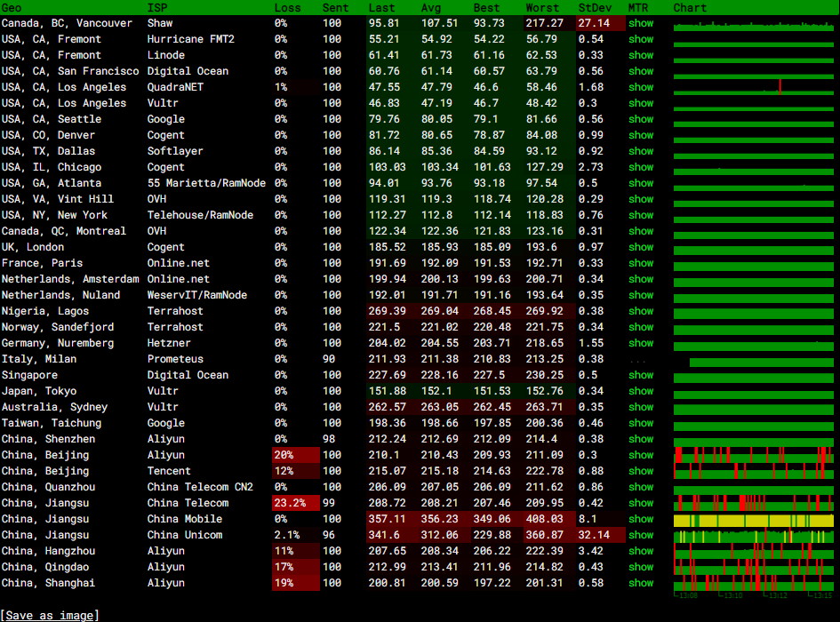Open show link for Jiangsu China Mobile
Screen dimensions: 840x622
pos(641,519)
